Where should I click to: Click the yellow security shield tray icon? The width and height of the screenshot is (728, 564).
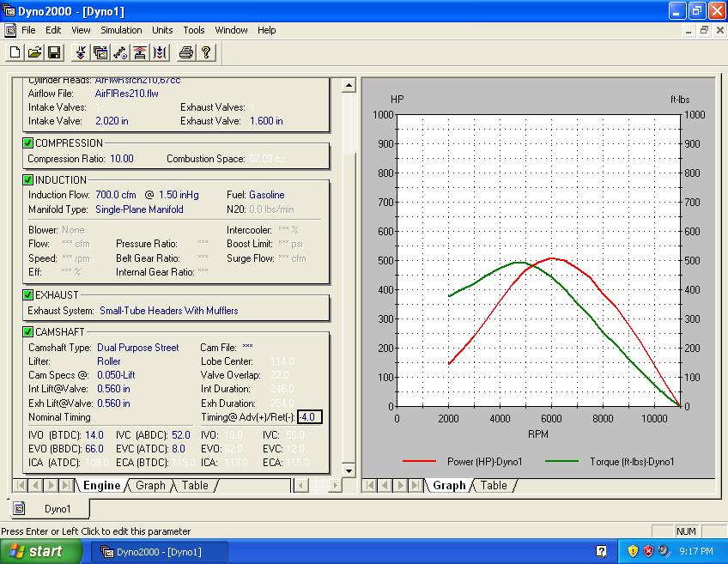point(633,551)
